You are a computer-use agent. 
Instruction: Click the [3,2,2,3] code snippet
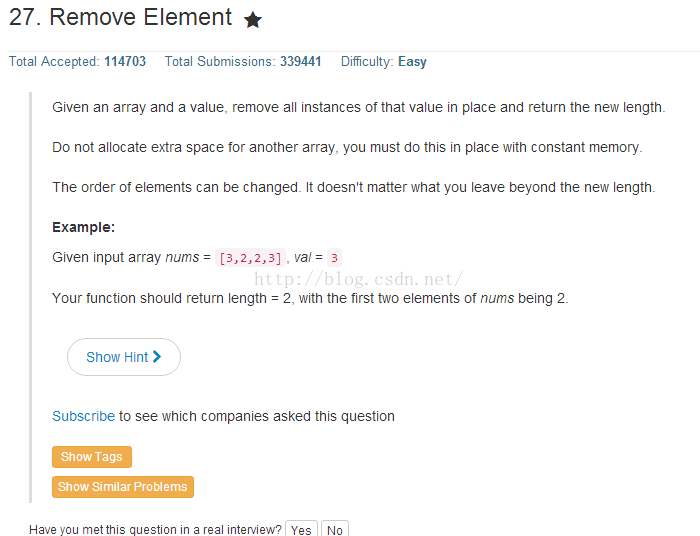click(x=250, y=258)
